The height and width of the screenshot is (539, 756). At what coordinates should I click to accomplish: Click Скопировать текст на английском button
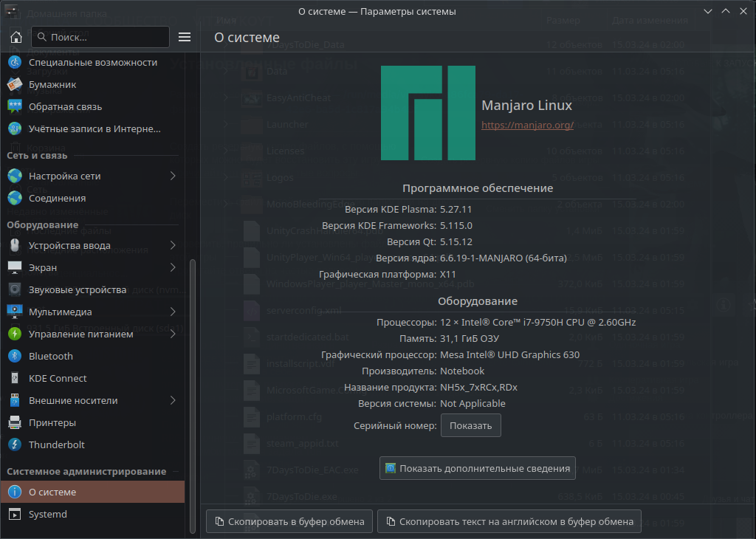[509, 521]
